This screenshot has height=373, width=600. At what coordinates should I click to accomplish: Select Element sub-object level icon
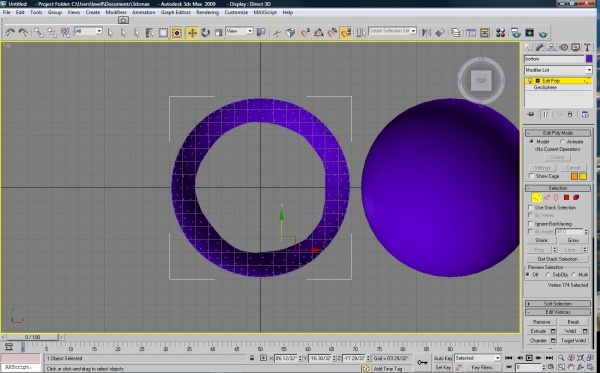tap(576, 197)
